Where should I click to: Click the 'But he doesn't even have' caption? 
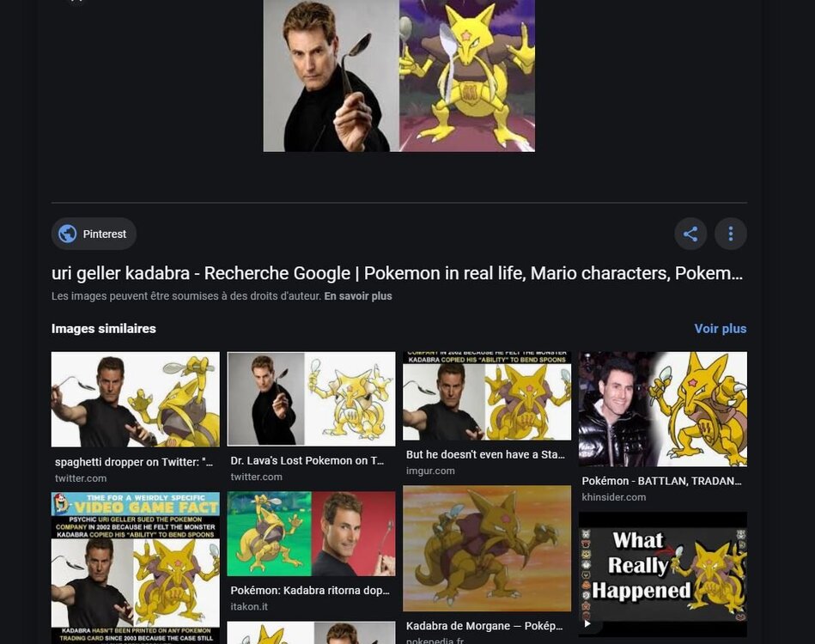[485, 454]
